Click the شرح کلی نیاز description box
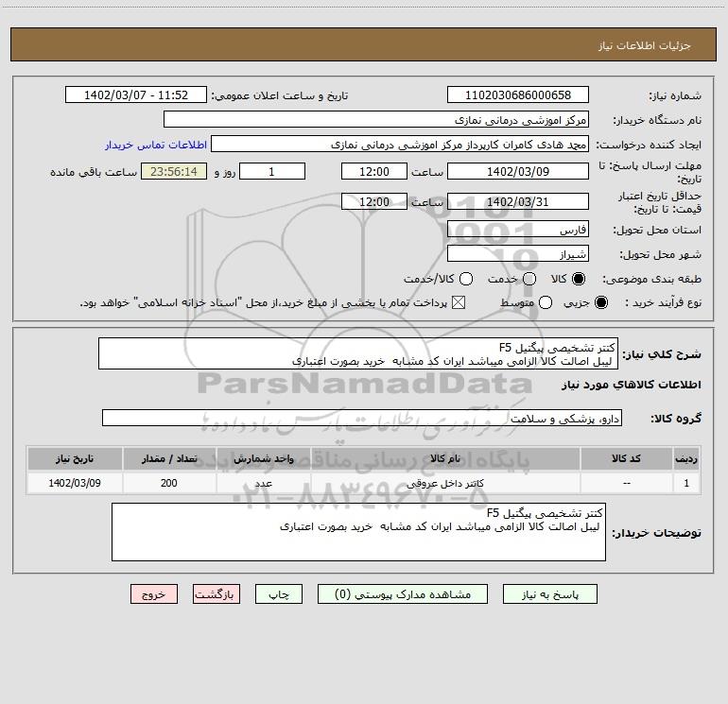Viewport: 728px width, 704px height. 358,353
